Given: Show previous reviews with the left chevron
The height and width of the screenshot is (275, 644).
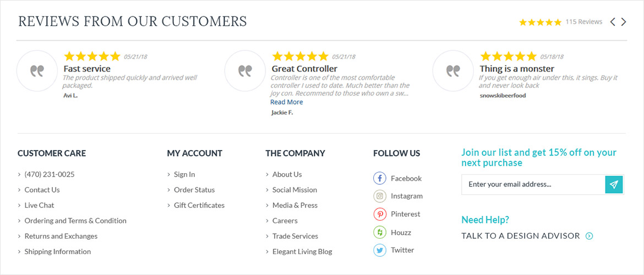Looking at the screenshot, I should click(613, 22).
